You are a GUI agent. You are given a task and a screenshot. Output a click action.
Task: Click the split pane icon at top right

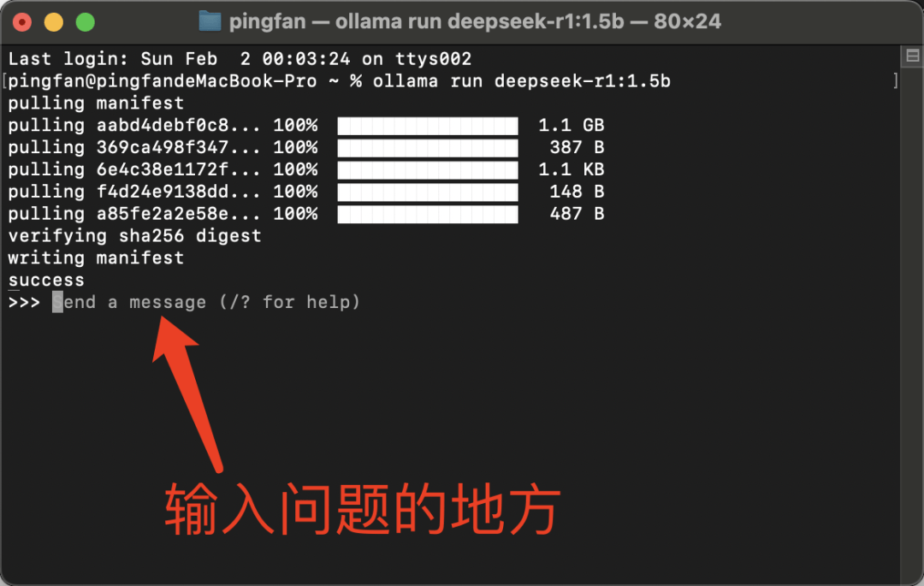[912, 56]
